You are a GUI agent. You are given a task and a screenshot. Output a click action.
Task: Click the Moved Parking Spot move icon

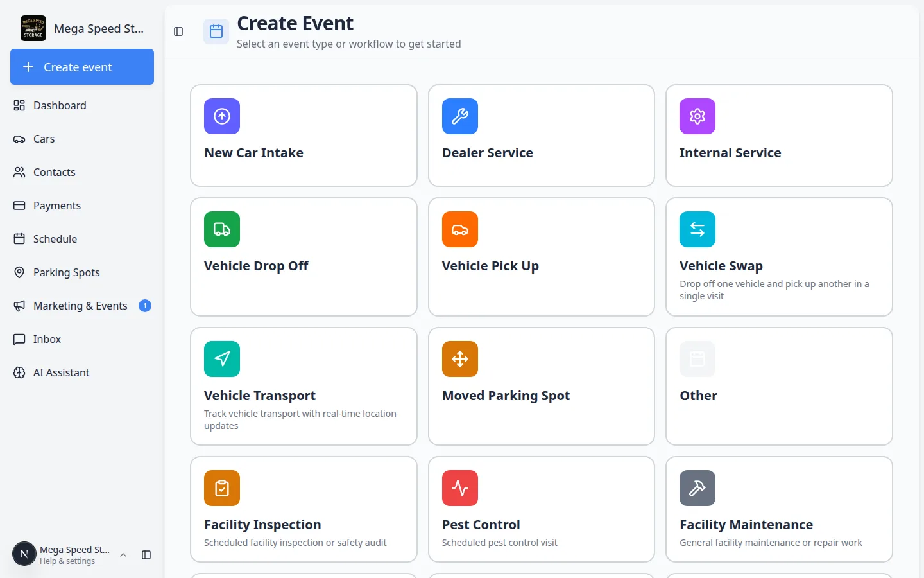tap(460, 359)
